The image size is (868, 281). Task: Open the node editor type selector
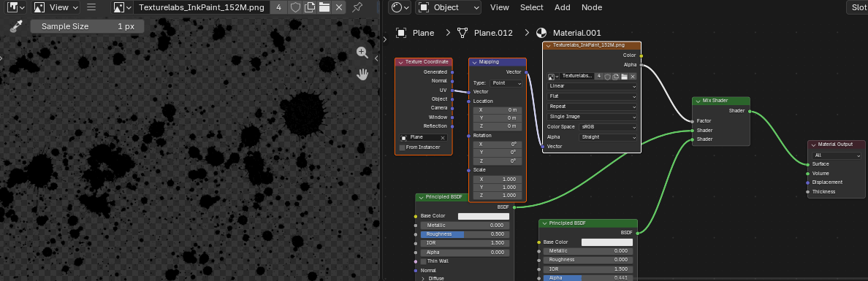(400, 7)
